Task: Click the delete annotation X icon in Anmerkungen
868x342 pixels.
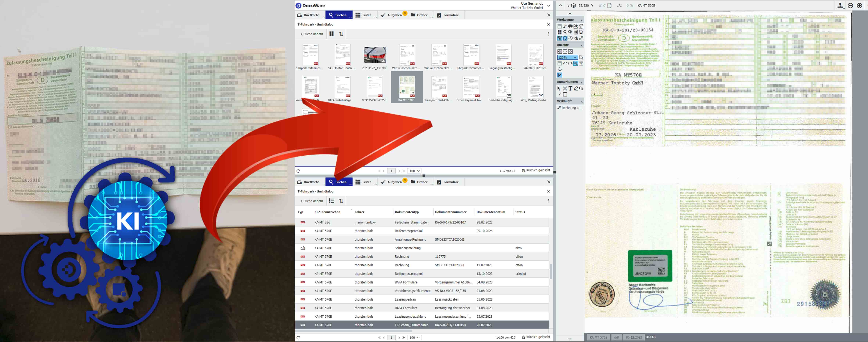Action: tap(565, 89)
